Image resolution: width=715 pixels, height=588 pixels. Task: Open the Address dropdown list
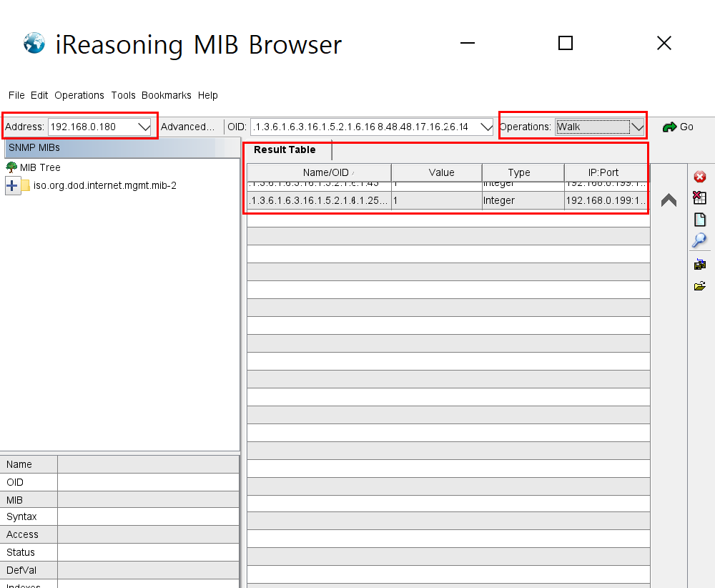point(144,127)
